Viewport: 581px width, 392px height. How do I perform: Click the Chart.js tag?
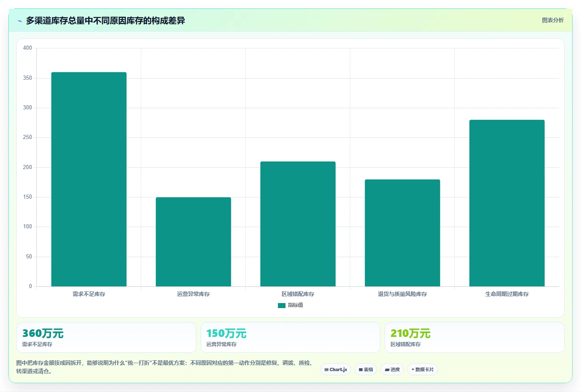336,369
